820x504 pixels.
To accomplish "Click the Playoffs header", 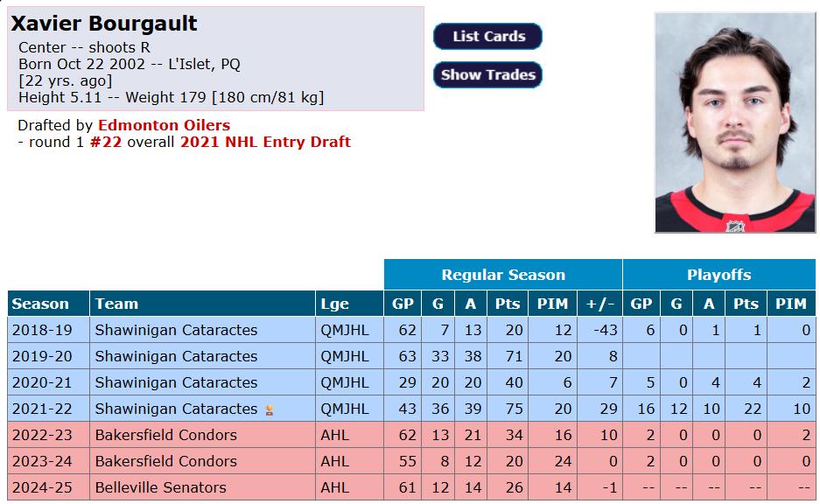I will (x=719, y=275).
